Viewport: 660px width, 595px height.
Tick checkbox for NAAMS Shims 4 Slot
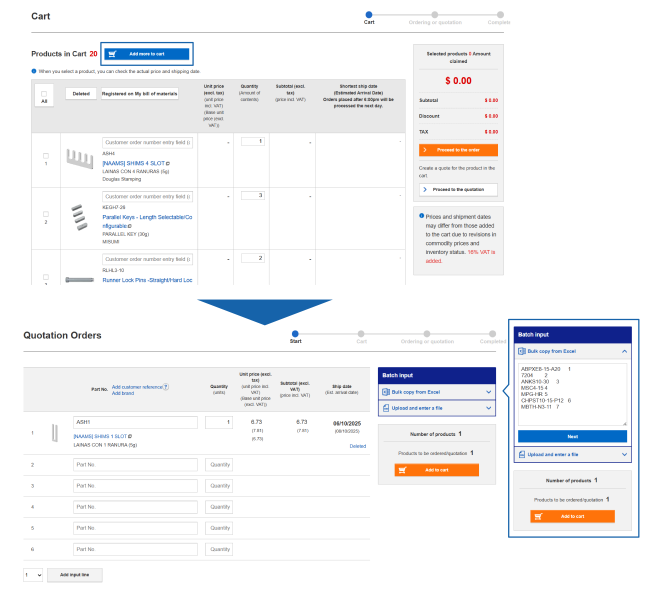click(45, 155)
